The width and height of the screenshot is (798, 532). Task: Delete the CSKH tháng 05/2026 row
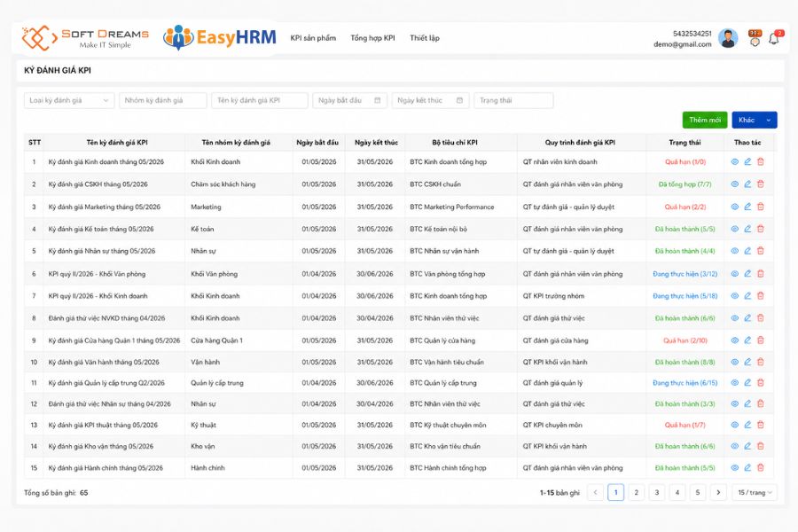pyautogui.click(x=761, y=184)
